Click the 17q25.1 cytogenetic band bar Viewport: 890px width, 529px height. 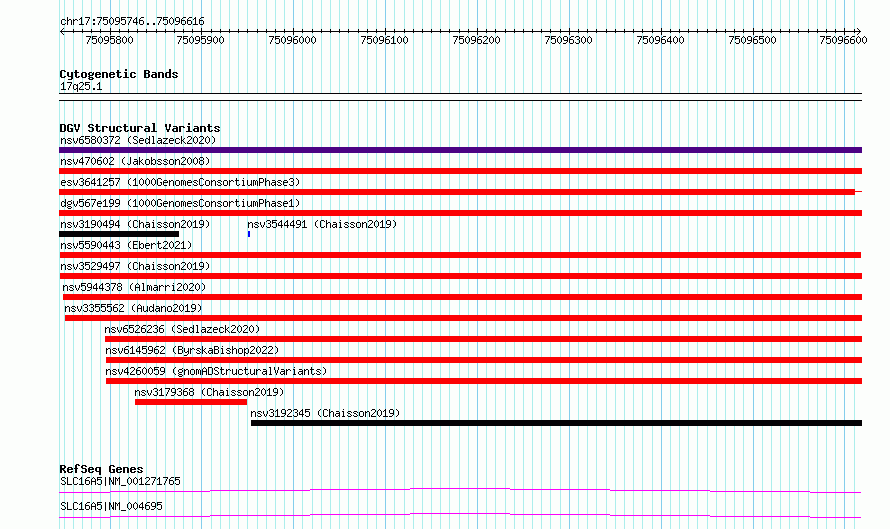(x=460, y=97)
